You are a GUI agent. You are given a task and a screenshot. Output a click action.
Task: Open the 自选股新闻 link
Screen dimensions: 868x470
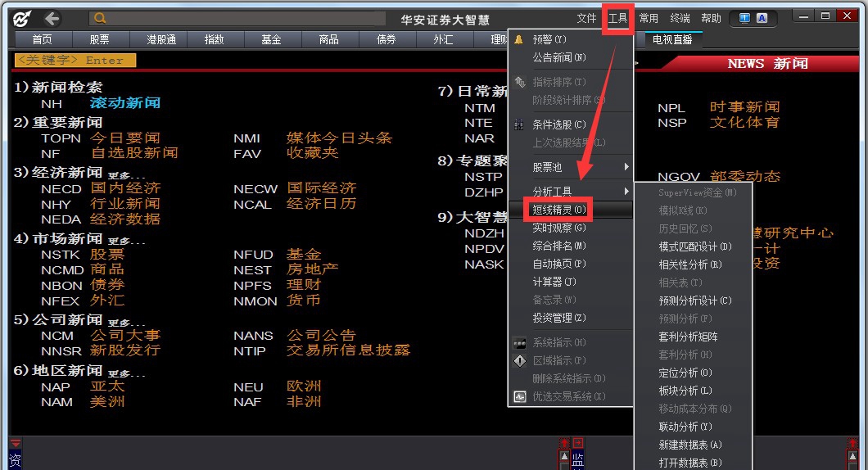tap(134, 153)
